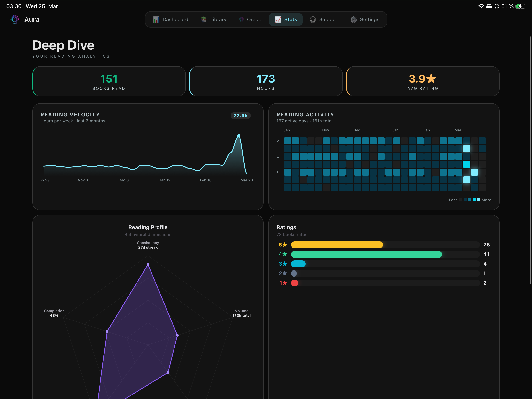Click the yellow 5-star rating bar
532x399 pixels.
point(337,245)
